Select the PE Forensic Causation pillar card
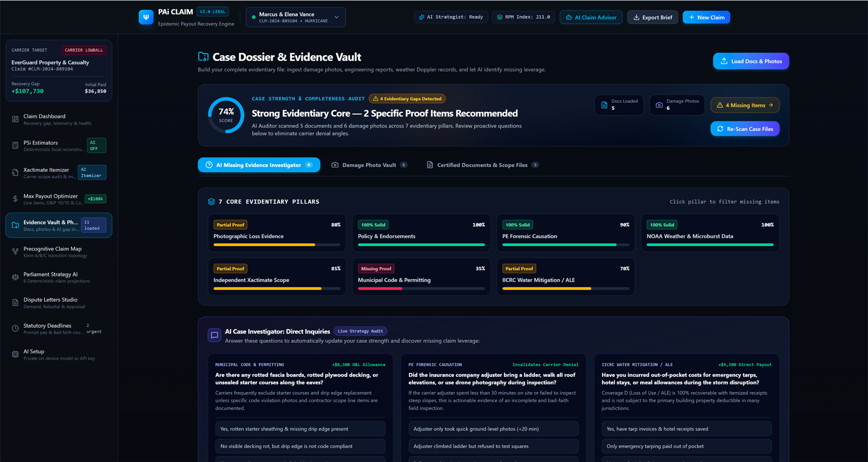 tap(565, 233)
